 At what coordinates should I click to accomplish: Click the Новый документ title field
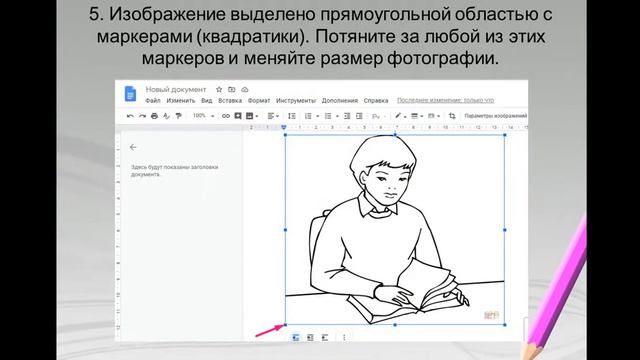176,89
